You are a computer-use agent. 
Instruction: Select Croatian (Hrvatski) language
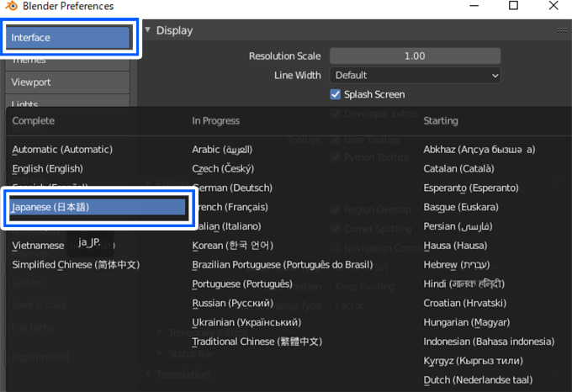pyautogui.click(x=464, y=303)
